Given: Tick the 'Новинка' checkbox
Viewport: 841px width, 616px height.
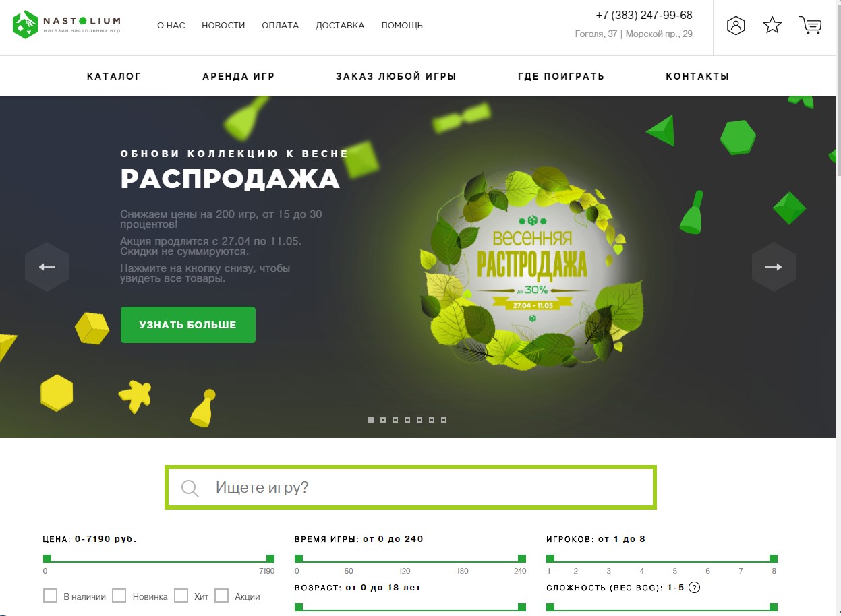Looking at the screenshot, I should [119, 596].
